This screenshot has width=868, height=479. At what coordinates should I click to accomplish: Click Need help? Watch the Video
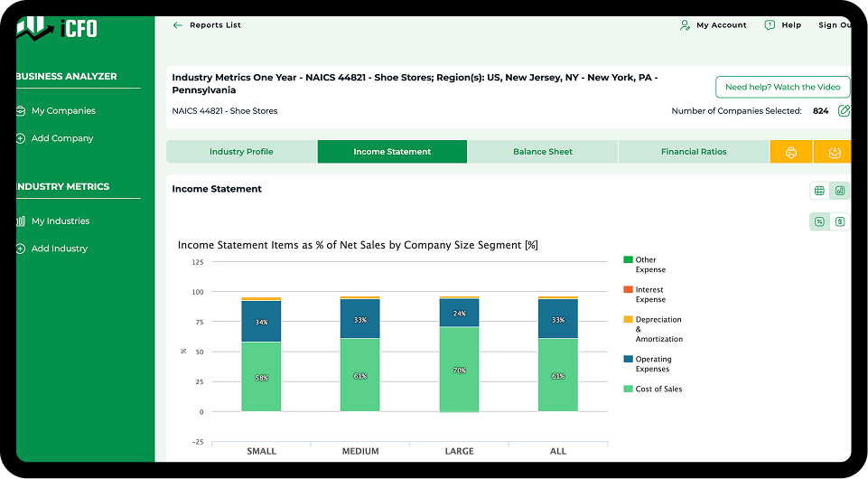(x=782, y=88)
